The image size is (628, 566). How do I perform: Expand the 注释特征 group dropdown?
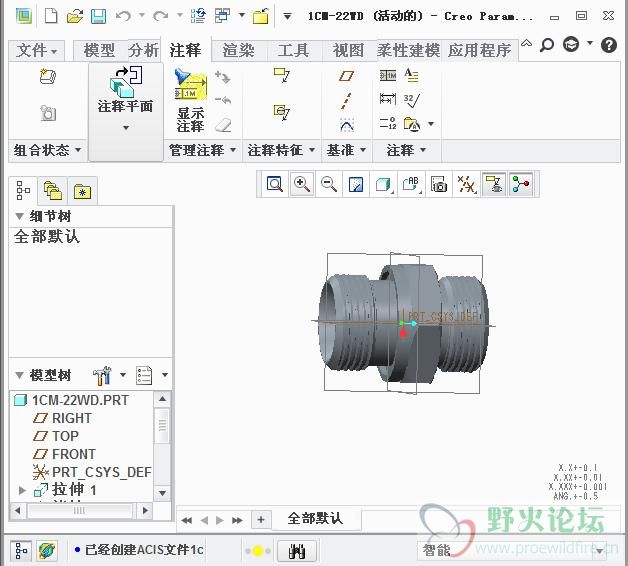[x=282, y=151]
